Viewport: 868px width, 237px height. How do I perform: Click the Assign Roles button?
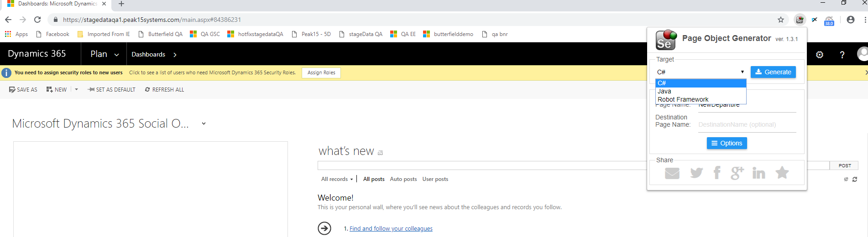(321, 72)
